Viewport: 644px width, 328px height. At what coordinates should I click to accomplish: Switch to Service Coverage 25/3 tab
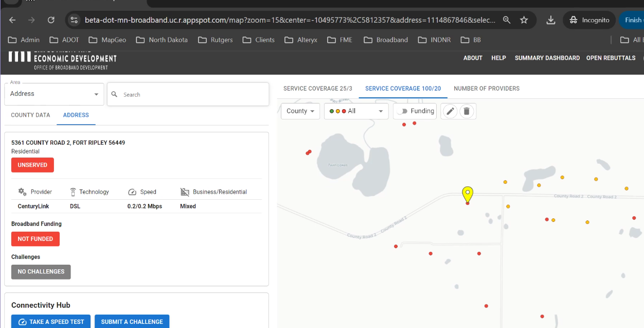pyautogui.click(x=317, y=89)
